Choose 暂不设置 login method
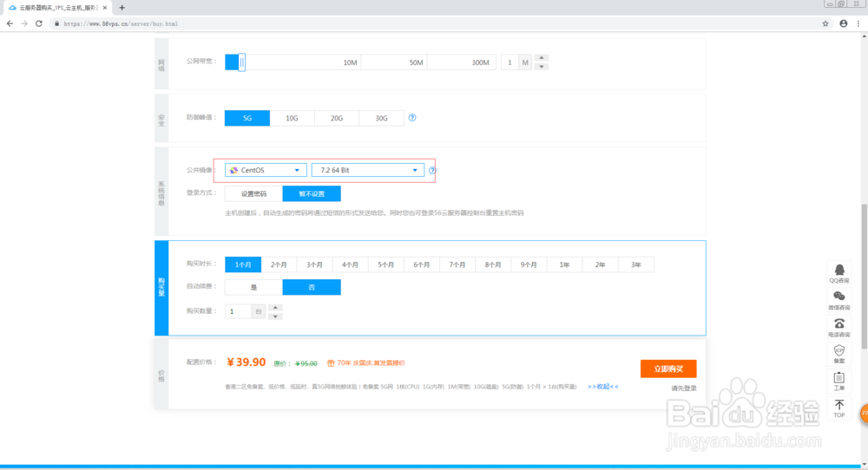 pyautogui.click(x=312, y=193)
